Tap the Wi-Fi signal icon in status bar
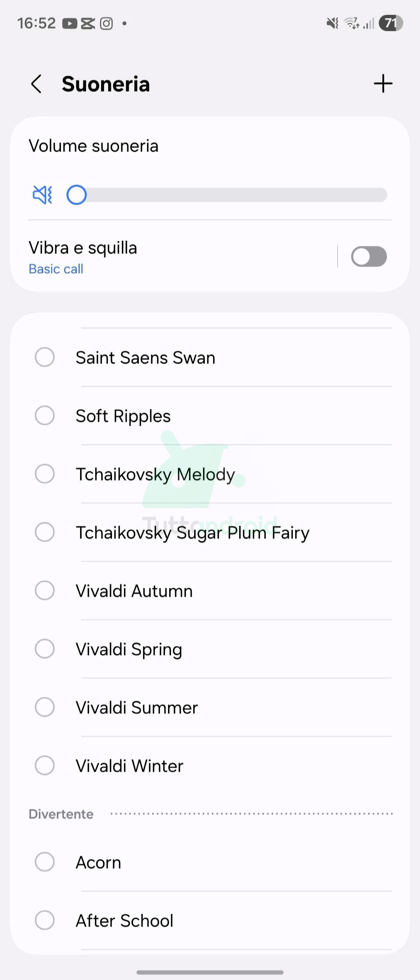 [352, 23]
